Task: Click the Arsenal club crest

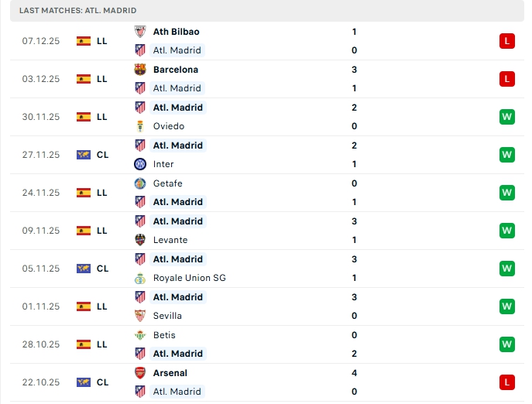Action: pos(140,373)
